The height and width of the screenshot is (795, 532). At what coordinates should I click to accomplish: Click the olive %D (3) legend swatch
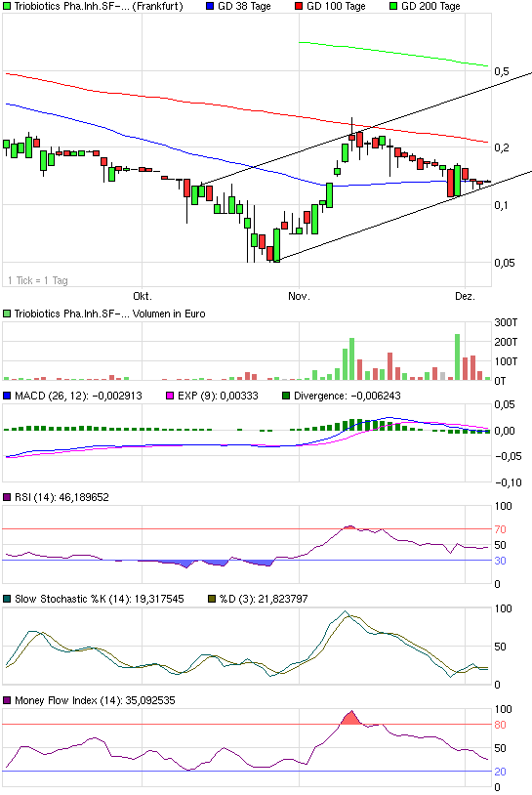[x=212, y=599]
